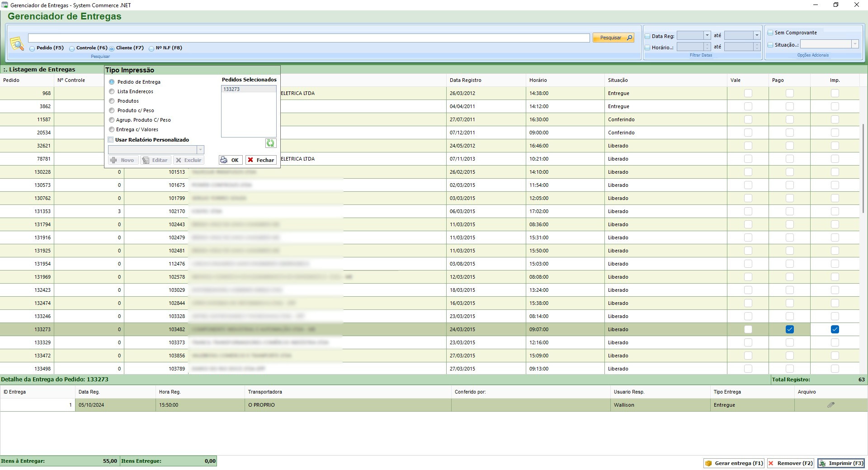Image resolution: width=868 pixels, height=470 pixels.
Task: Click the green refresh icon under Pedidos Selecionados
Action: (x=270, y=143)
